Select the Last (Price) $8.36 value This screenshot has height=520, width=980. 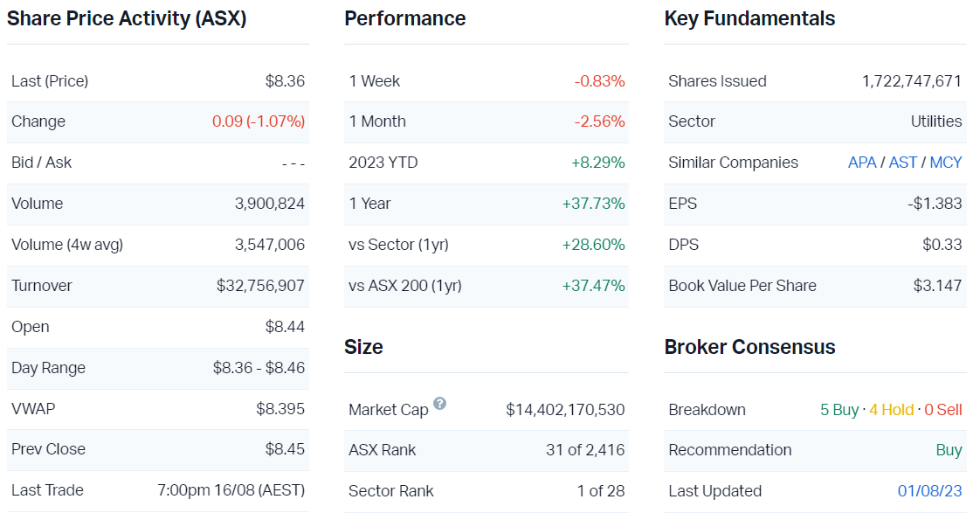pos(285,81)
